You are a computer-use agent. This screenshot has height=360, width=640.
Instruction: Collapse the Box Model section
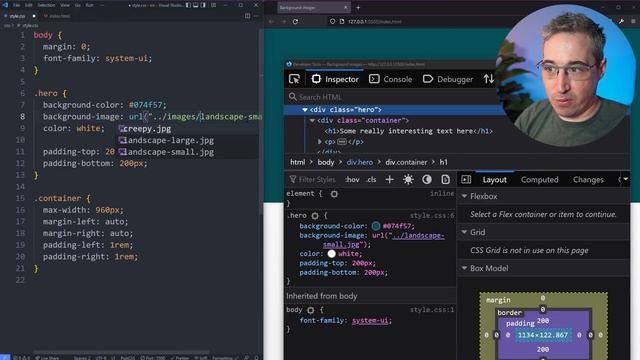tap(464, 268)
